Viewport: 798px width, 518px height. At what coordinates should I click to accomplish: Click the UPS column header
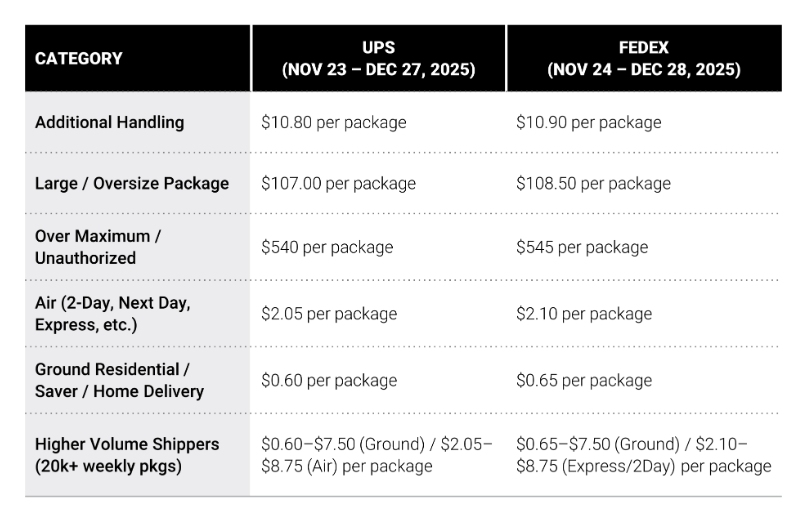click(378, 58)
